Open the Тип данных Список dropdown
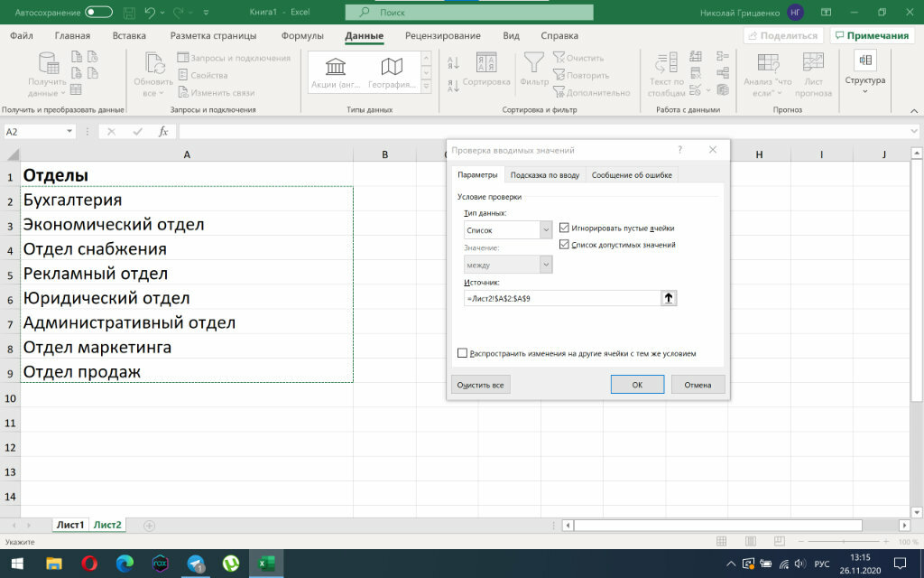 click(546, 229)
